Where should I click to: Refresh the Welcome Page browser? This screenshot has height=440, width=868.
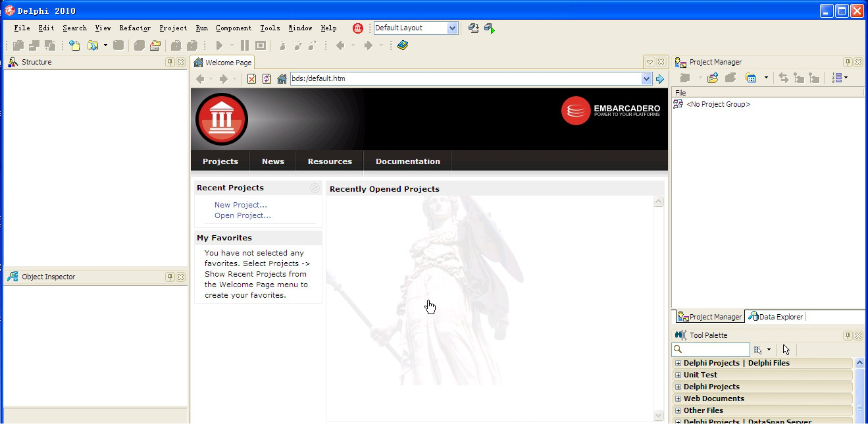[267, 79]
